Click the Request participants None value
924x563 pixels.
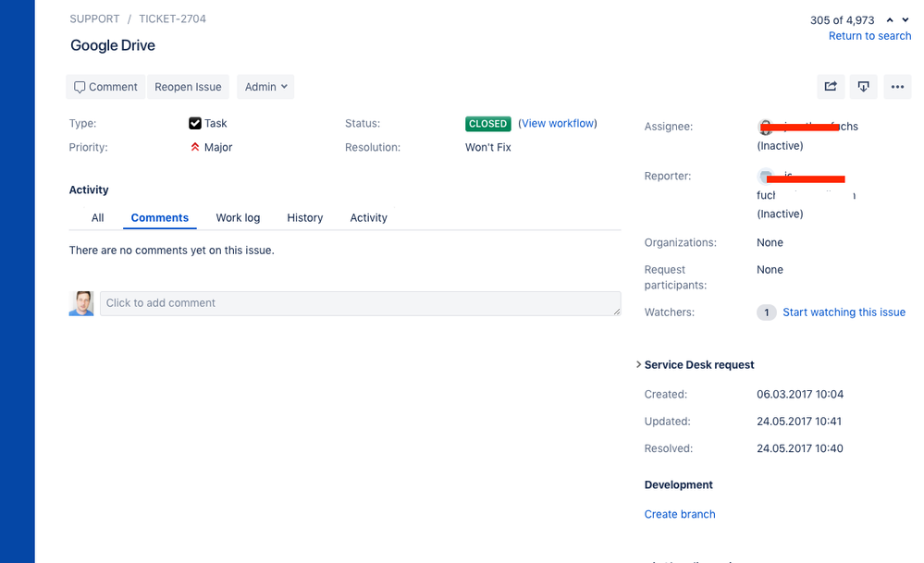(770, 270)
